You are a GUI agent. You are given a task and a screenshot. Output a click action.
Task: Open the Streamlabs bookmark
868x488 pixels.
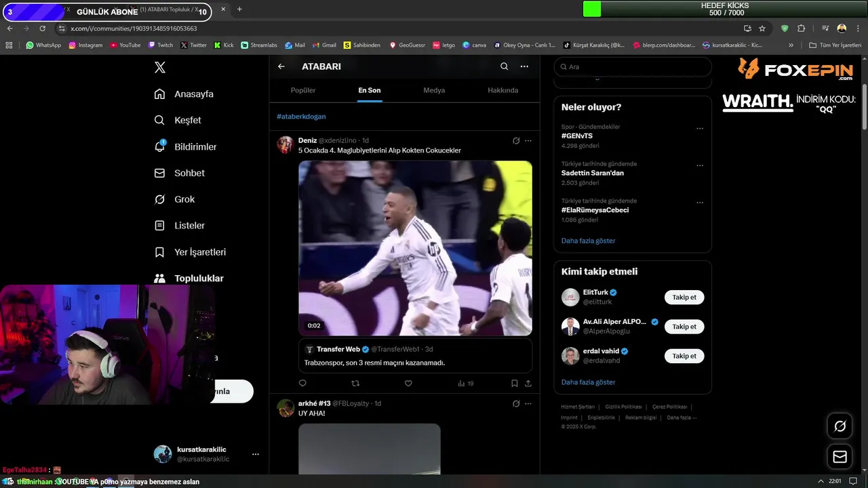click(259, 45)
